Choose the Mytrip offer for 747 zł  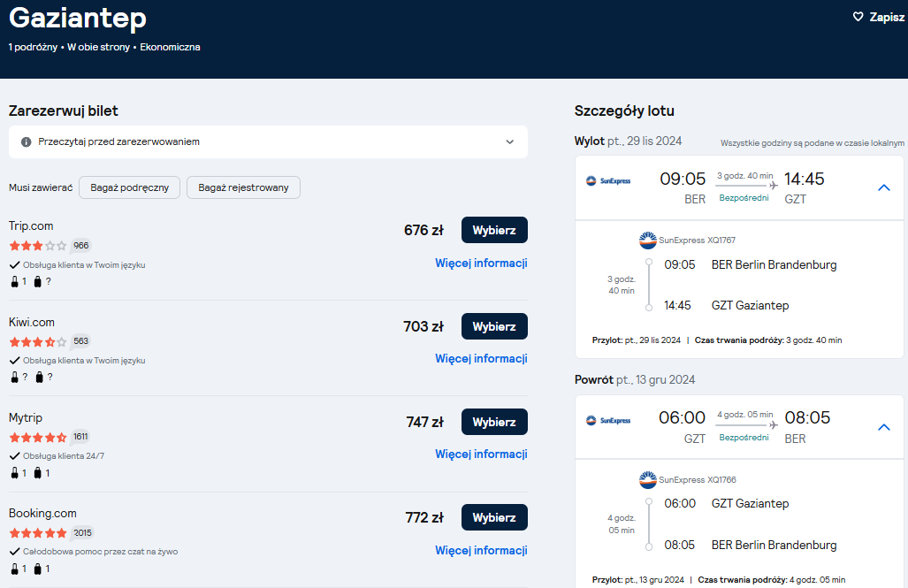click(x=494, y=422)
